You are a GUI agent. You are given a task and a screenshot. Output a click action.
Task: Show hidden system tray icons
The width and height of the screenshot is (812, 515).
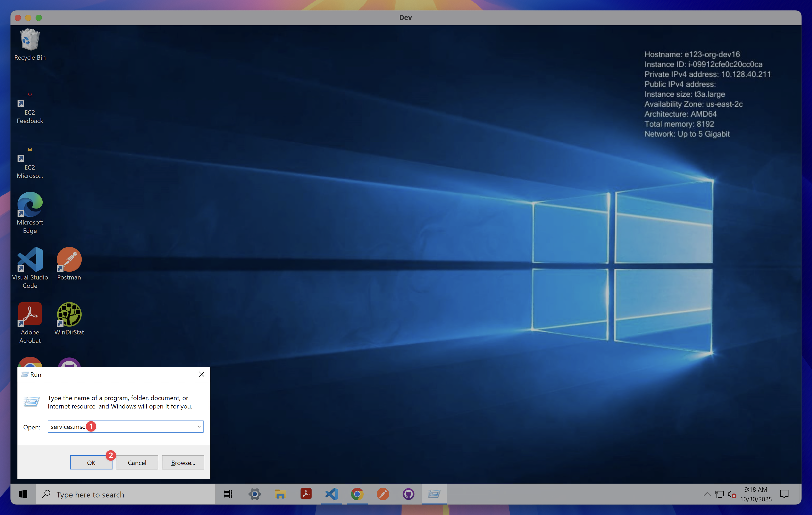[707, 494]
